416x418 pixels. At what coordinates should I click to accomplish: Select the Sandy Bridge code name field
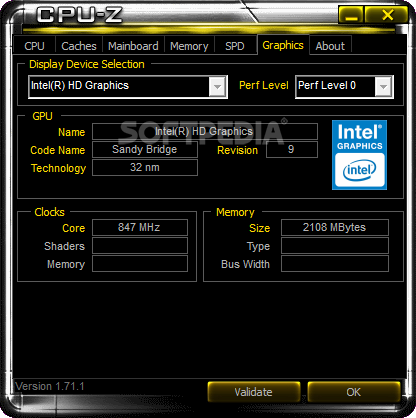coord(145,149)
